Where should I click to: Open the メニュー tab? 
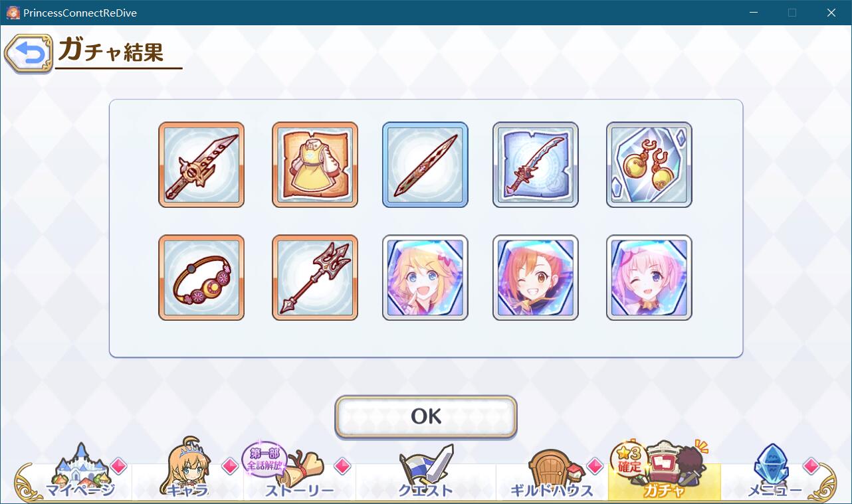[774, 473]
